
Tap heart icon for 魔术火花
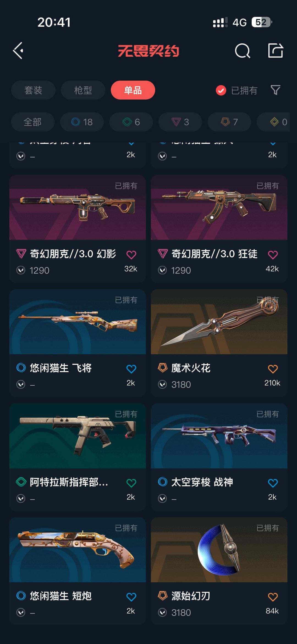[x=273, y=369]
